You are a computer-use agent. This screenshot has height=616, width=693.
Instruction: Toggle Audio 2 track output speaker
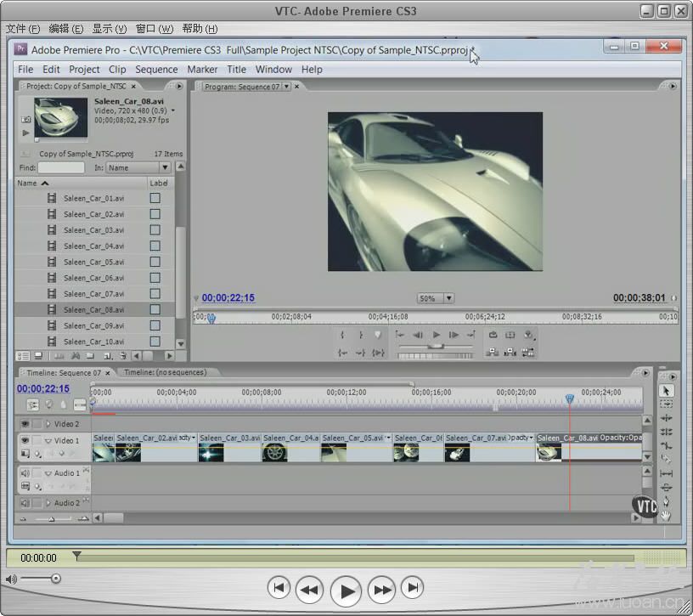[x=25, y=503]
